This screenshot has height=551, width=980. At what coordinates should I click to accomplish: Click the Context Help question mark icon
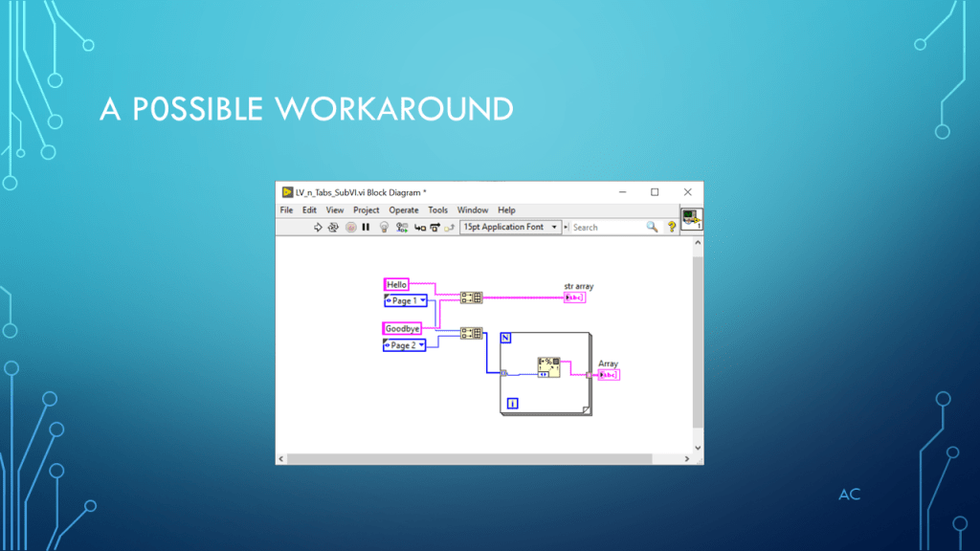(x=672, y=227)
